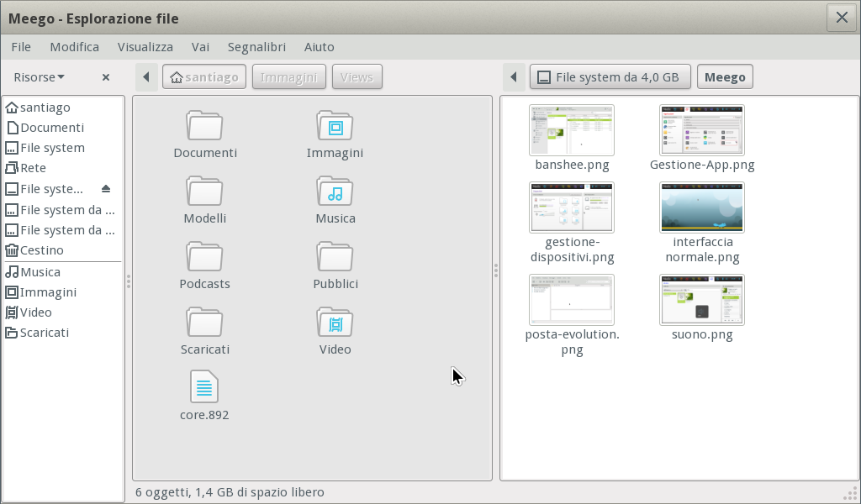Open the Musica folder icon
This screenshot has height=504, width=861.
point(335,192)
